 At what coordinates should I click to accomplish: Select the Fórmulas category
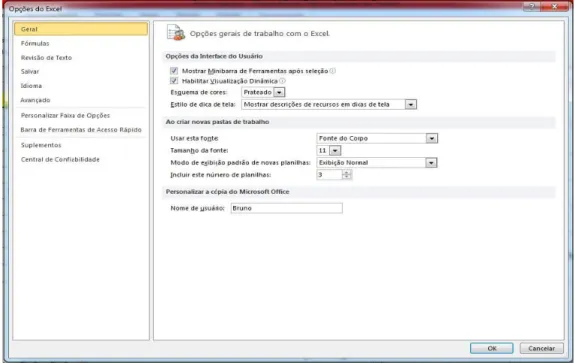[x=81, y=43]
